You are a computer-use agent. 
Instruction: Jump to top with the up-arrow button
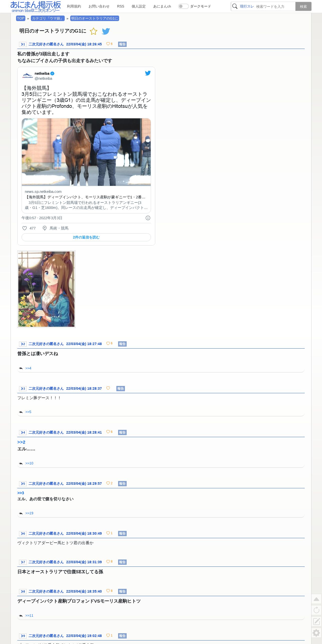(x=316, y=599)
